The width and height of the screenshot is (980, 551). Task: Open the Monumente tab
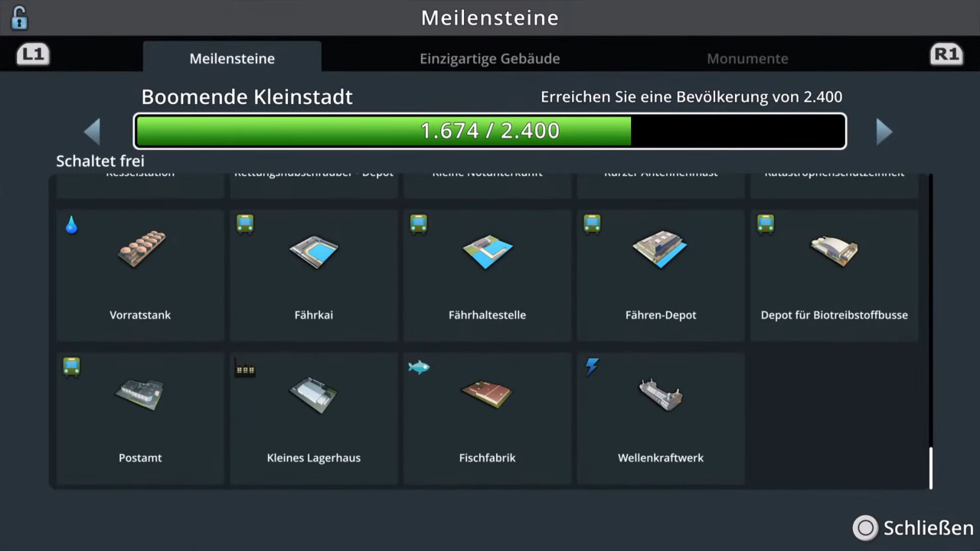(x=747, y=58)
